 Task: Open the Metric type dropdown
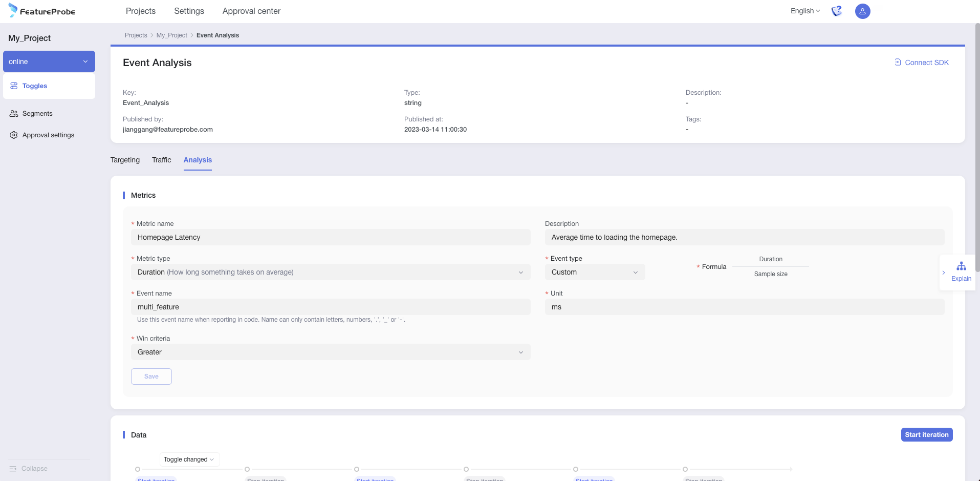coord(331,272)
